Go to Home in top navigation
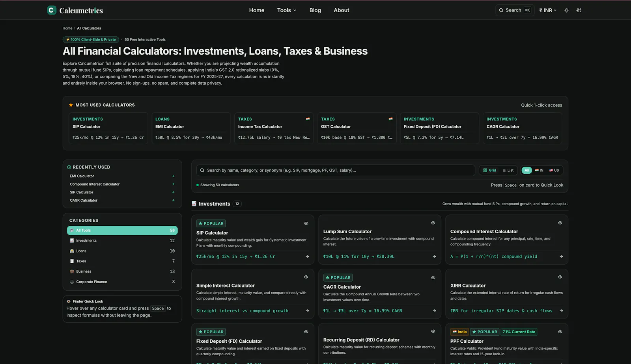Image resolution: width=631 pixels, height=364 pixels. [x=257, y=10]
